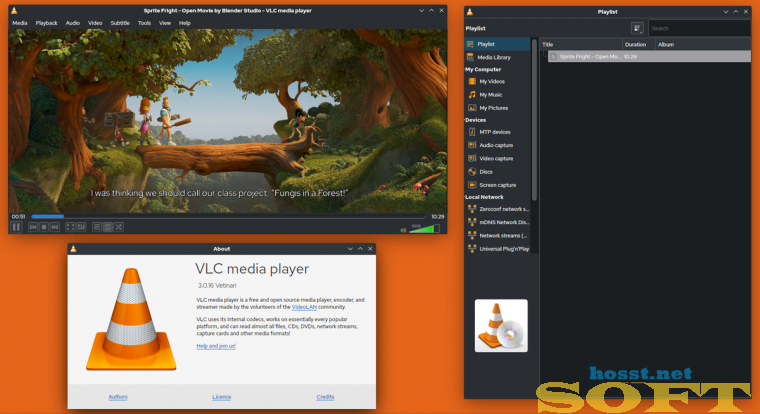The image size is (760, 414).
Task: Click the playlist sidebar scrollbar
Action: (x=534, y=120)
